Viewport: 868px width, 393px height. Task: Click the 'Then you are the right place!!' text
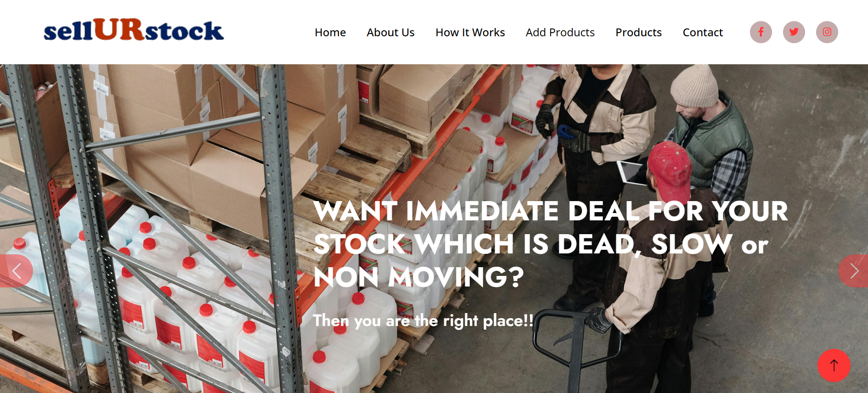click(423, 320)
